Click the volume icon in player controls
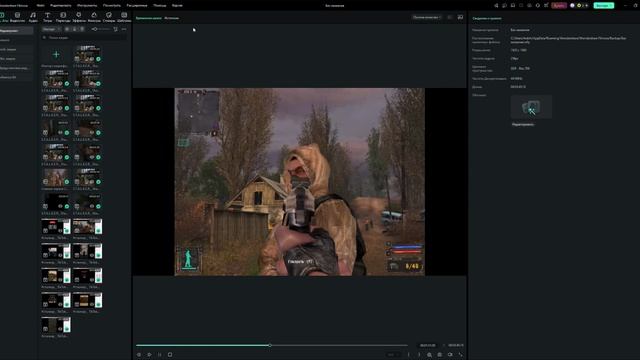The height and width of the screenshot is (360, 640). tap(450, 355)
